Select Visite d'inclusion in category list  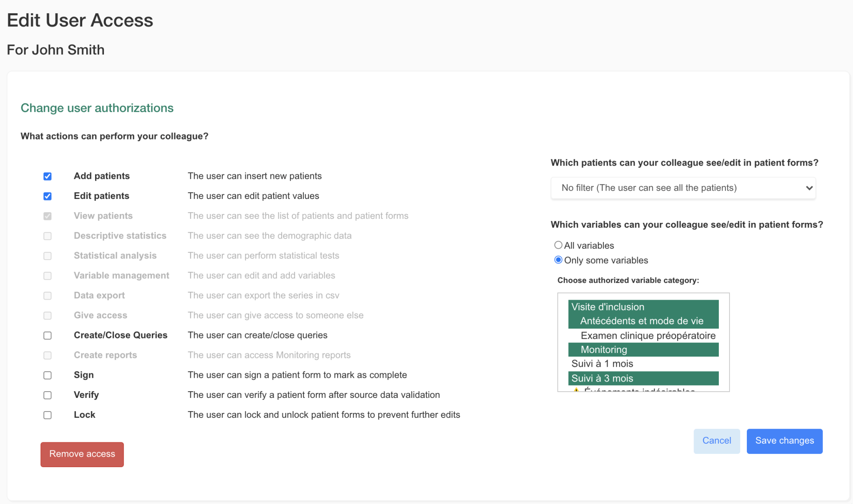click(x=643, y=307)
